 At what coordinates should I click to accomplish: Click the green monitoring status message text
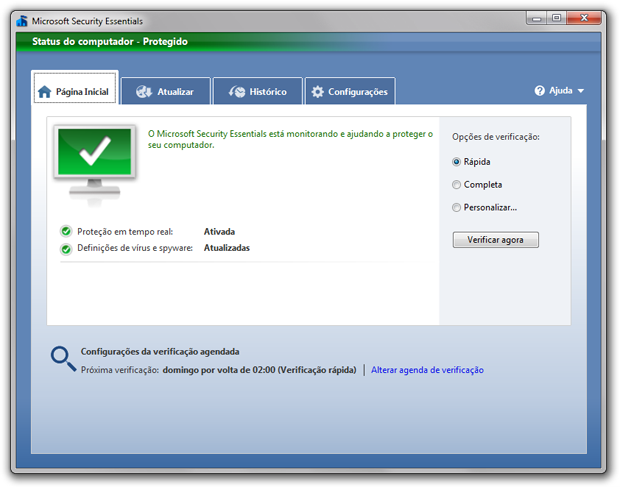click(x=290, y=139)
